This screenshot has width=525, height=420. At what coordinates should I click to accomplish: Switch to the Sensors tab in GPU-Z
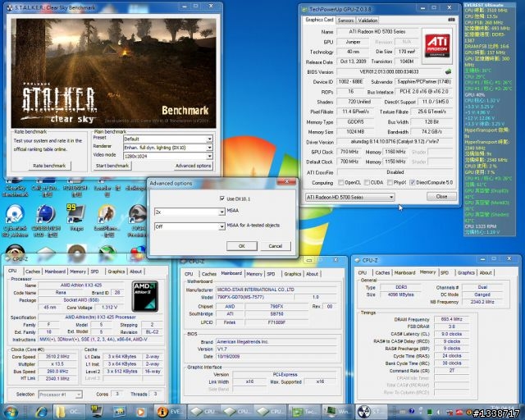[x=345, y=20]
